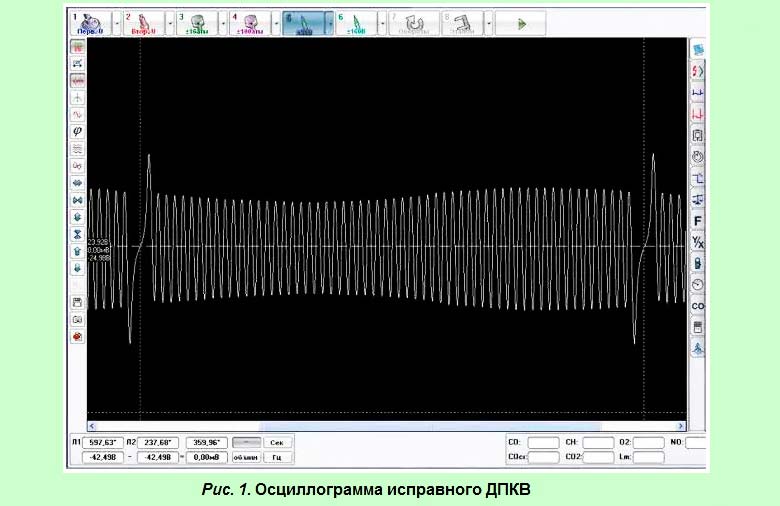Click the CO icon in right sidebar

[697, 305]
